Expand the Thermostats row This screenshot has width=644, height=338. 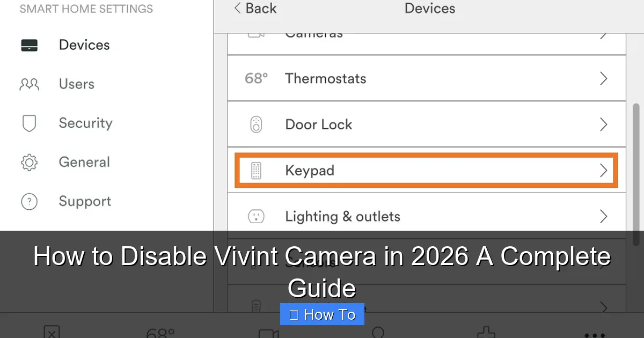602,78
